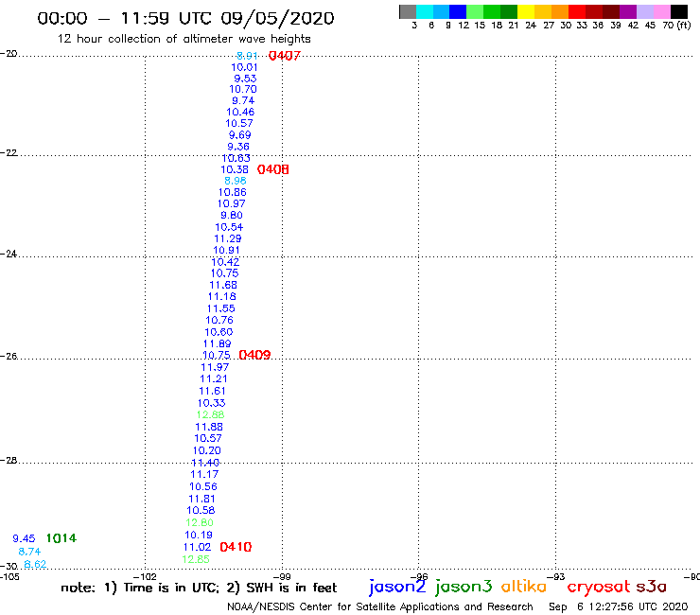Click the green 12.68 wave height value
This screenshot has width=700, height=615.
pos(210,415)
